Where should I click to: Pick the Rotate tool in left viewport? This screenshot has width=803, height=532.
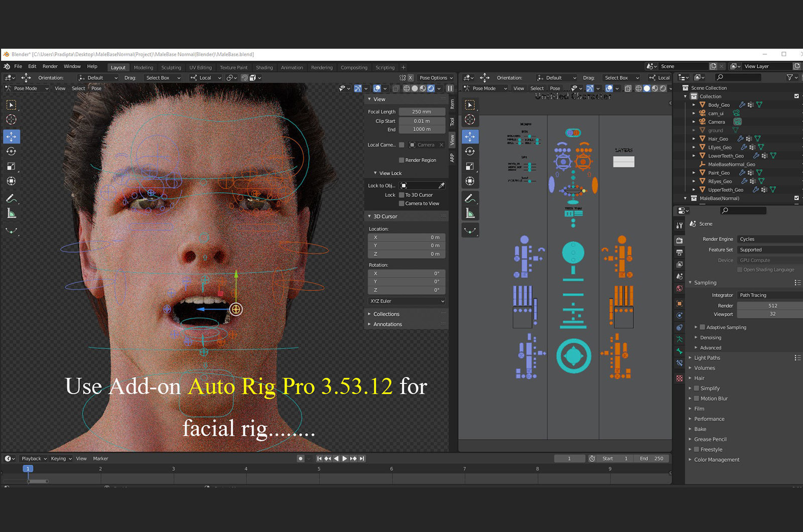(11, 151)
